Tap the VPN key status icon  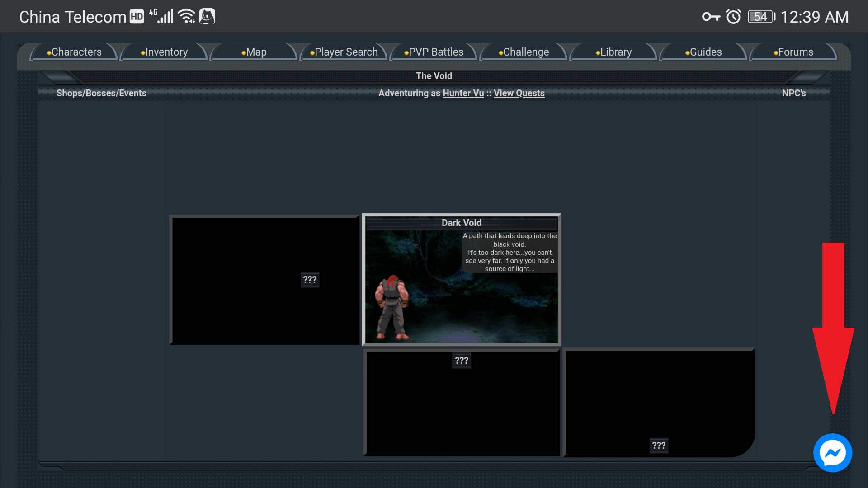pyautogui.click(x=711, y=17)
